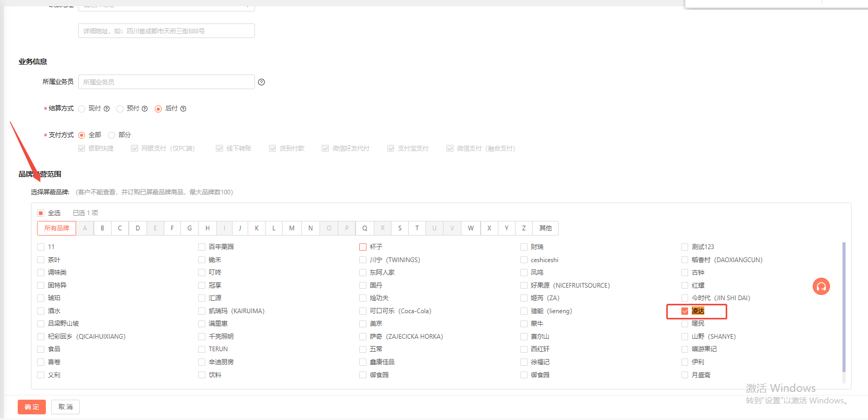Click into the 所属业务员 input field
This screenshot has height=420, width=868.
point(166,82)
